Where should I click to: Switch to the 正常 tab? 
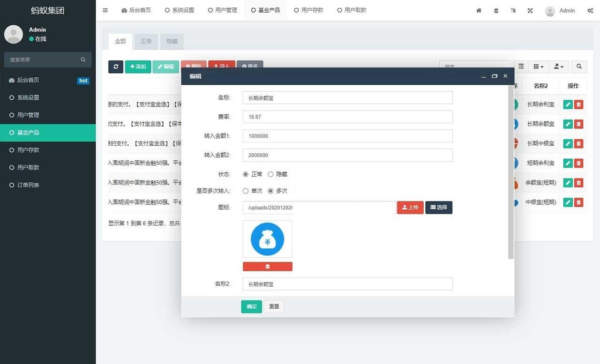[x=146, y=41]
